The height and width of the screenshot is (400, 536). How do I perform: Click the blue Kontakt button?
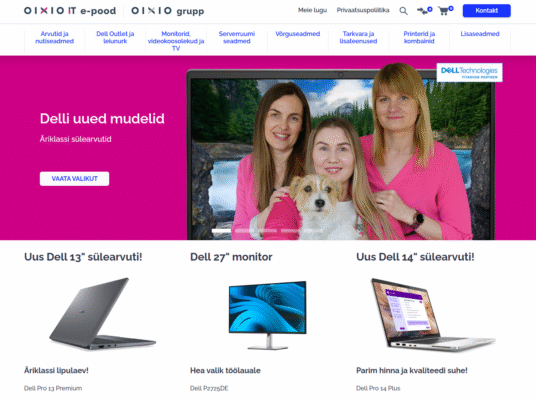click(x=486, y=11)
